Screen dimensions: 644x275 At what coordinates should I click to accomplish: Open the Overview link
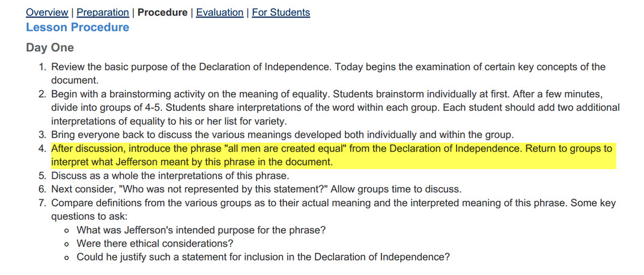click(x=47, y=13)
